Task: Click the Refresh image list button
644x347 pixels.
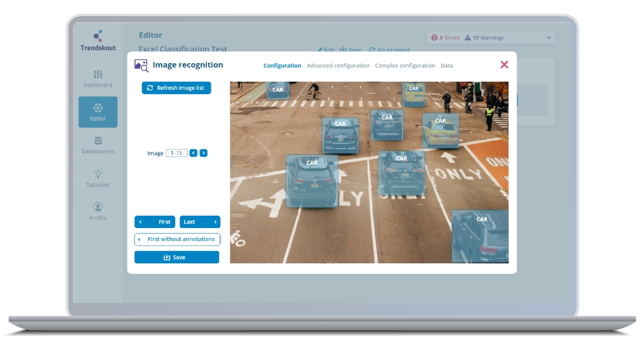Action: point(176,88)
